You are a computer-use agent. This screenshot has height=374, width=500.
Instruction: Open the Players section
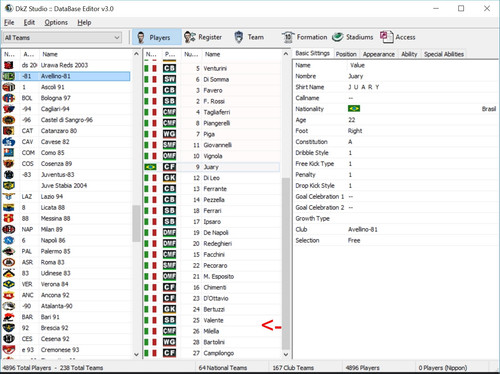157,37
